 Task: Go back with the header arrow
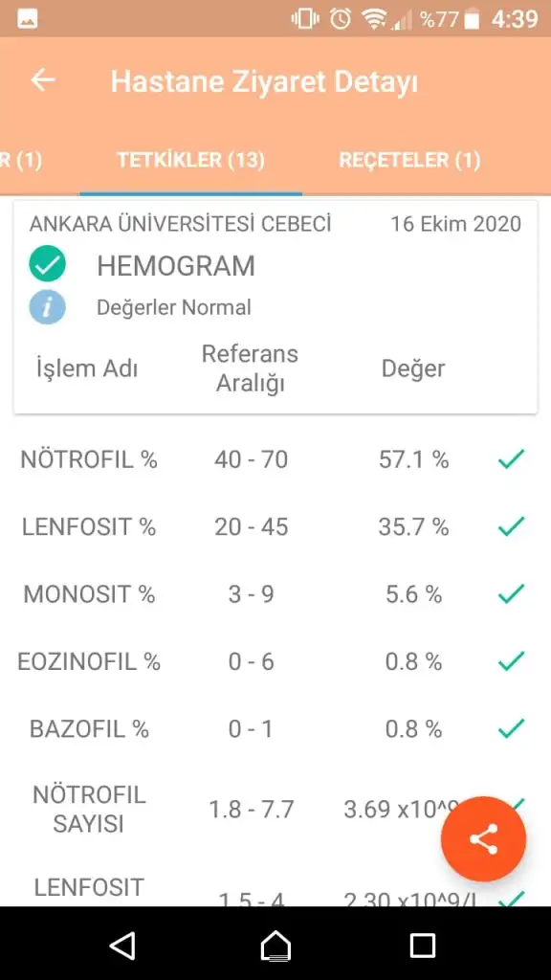coord(43,80)
